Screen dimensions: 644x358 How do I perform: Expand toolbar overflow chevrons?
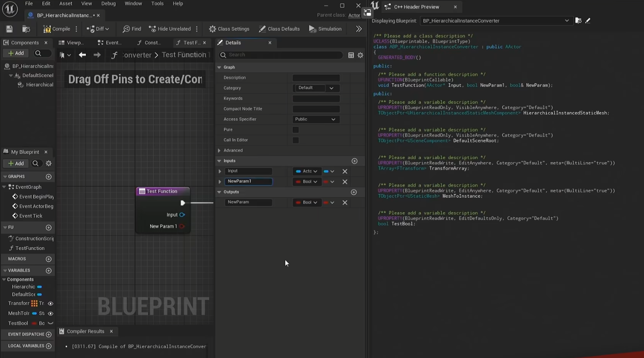point(359,29)
